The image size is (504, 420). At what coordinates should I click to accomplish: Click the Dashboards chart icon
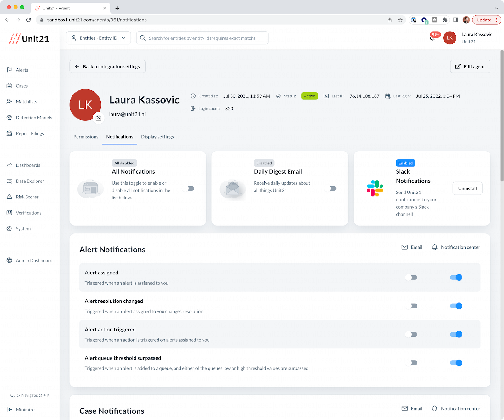(x=9, y=165)
